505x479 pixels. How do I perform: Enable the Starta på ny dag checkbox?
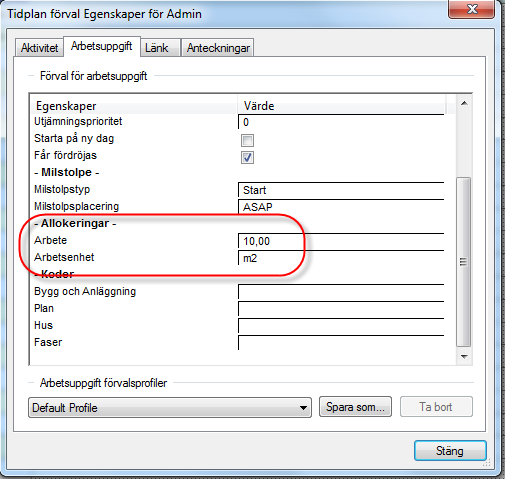(247, 140)
